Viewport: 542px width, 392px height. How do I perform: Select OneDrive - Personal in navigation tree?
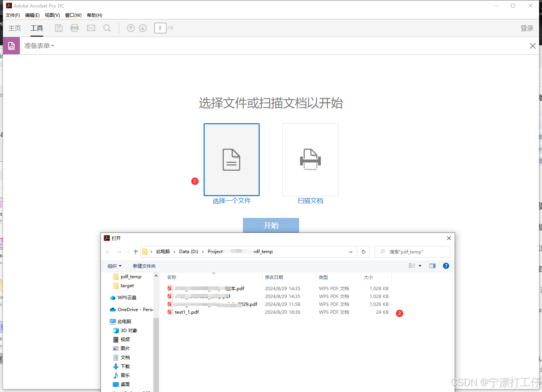coord(132,310)
